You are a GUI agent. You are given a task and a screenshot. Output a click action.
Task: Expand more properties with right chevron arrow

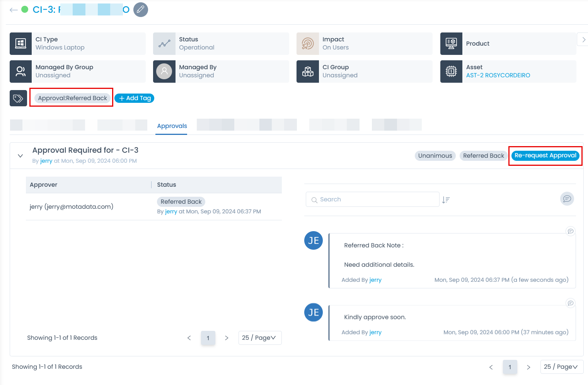[x=583, y=39]
